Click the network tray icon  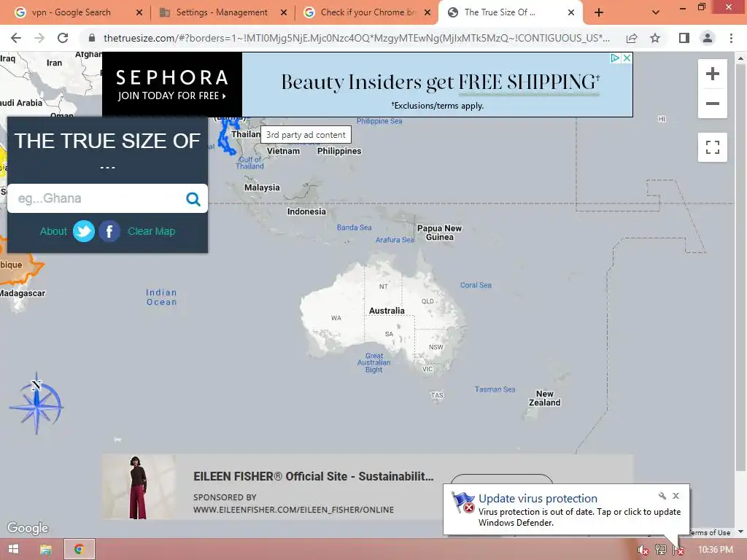coord(660,550)
